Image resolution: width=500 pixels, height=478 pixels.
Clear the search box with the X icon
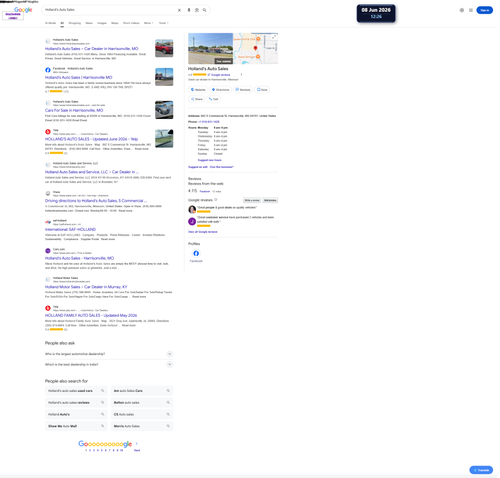[x=179, y=10]
